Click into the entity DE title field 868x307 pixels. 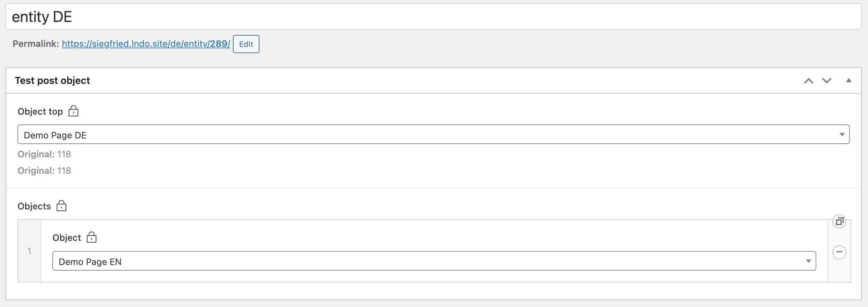(x=434, y=16)
